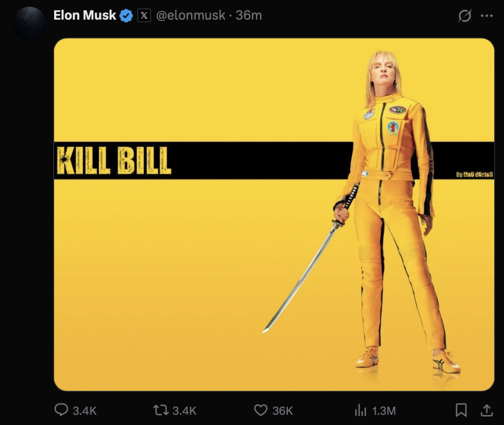Image resolution: width=504 pixels, height=425 pixels.
Task: Click the view analytics bar-chart icon
Action: pos(360,410)
